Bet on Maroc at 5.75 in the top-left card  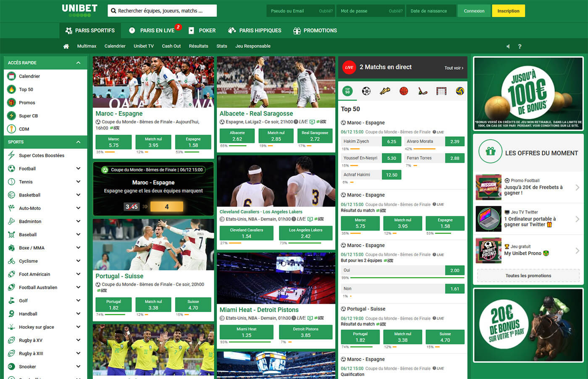tap(113, 142)
